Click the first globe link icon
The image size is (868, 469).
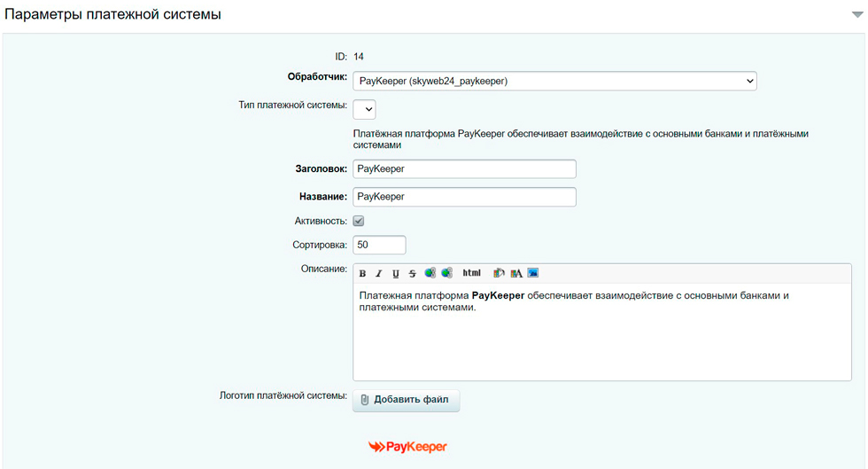[430, 273]
